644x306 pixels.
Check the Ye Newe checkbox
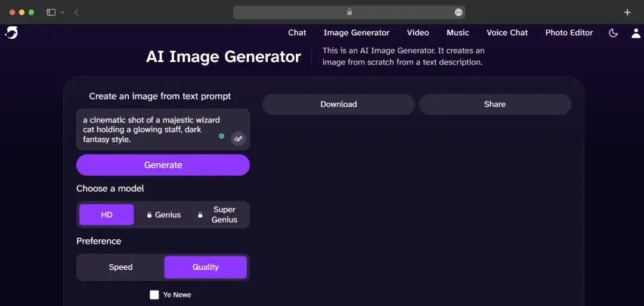click(x=154, y=295)
